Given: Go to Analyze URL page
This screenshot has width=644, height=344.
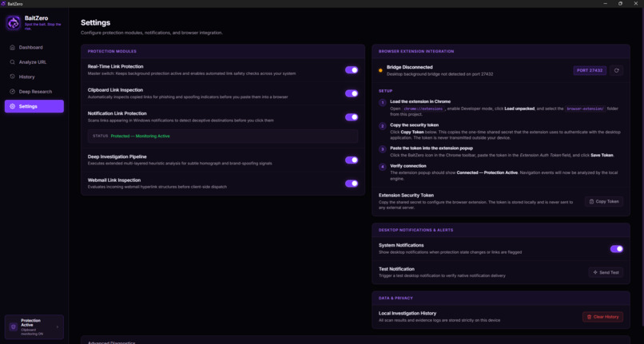Looking at the screenshot, I should pos(34,62).
